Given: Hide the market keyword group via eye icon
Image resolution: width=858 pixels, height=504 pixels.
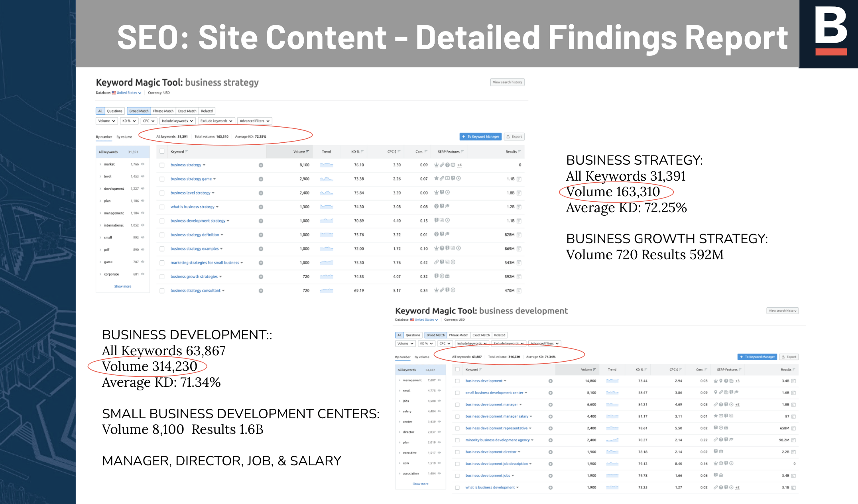Looking at the screenshot, I should click(143, 164).
